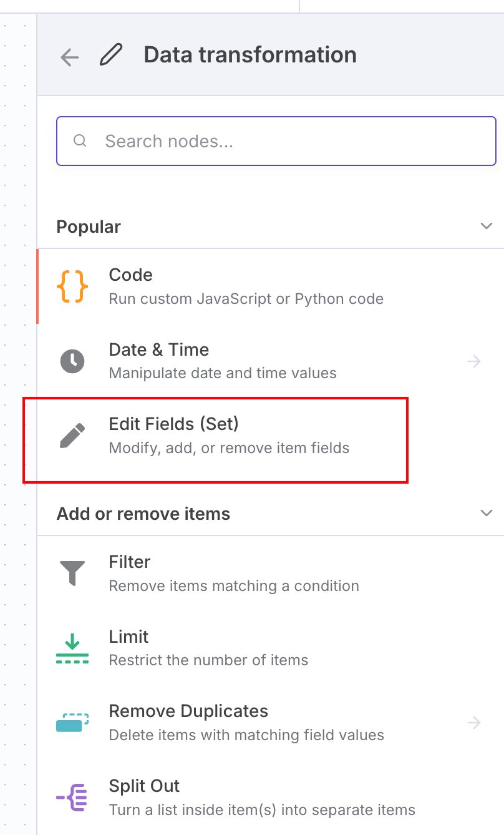This screenshot has height=835, width=504.
Task: Click the pencil icon beside Data transformation
Action: pos(111,55)
